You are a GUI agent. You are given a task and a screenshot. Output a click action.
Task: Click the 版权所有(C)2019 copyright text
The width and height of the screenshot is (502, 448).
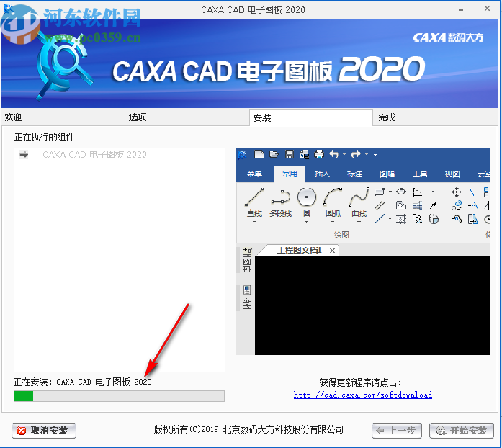coord(248,429)
